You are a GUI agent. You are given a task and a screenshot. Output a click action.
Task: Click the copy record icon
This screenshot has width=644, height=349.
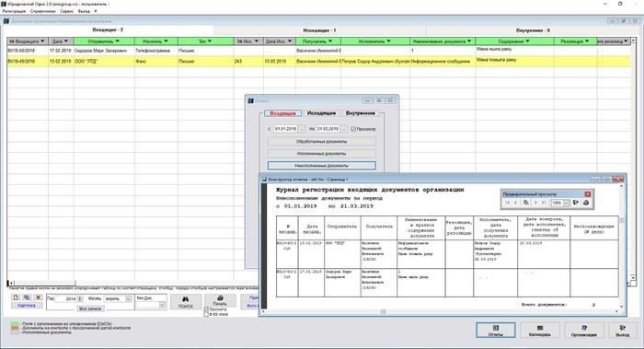coord(27,297)
